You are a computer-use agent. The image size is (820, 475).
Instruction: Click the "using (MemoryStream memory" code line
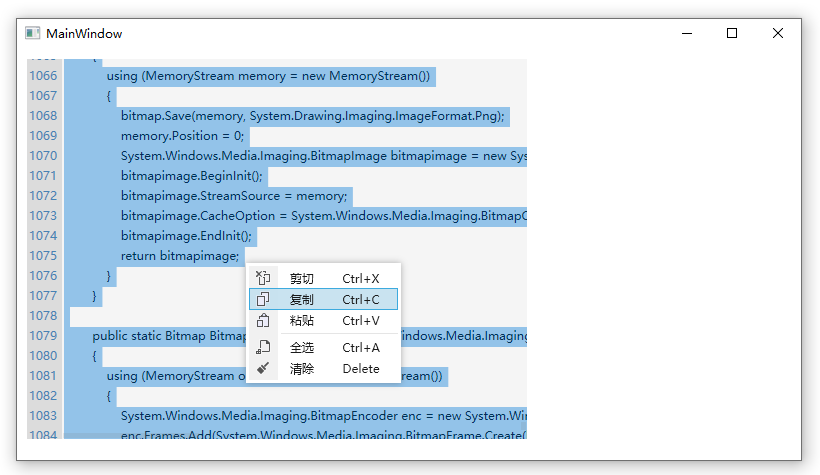268,76
